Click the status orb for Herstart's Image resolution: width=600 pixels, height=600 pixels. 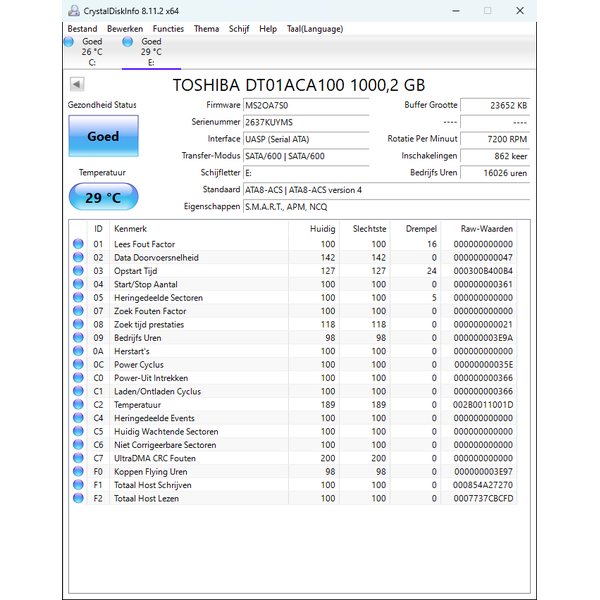[x=78, y=351]
